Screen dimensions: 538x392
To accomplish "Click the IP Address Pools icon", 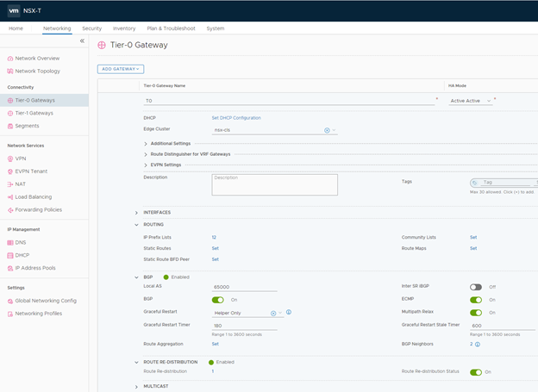I will [x=10, y=268].
